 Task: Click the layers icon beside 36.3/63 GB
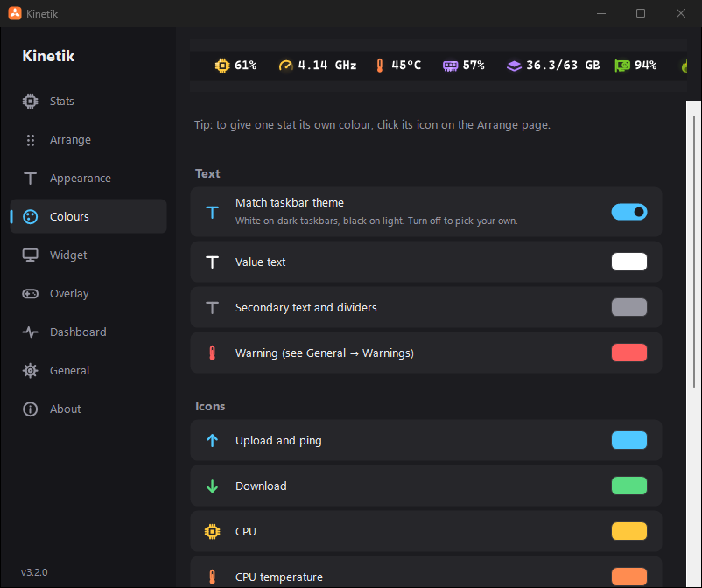[514, 66]
